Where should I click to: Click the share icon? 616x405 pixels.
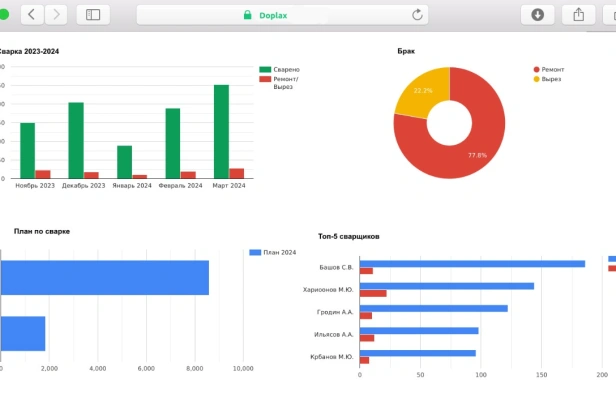tap(578, 15)
